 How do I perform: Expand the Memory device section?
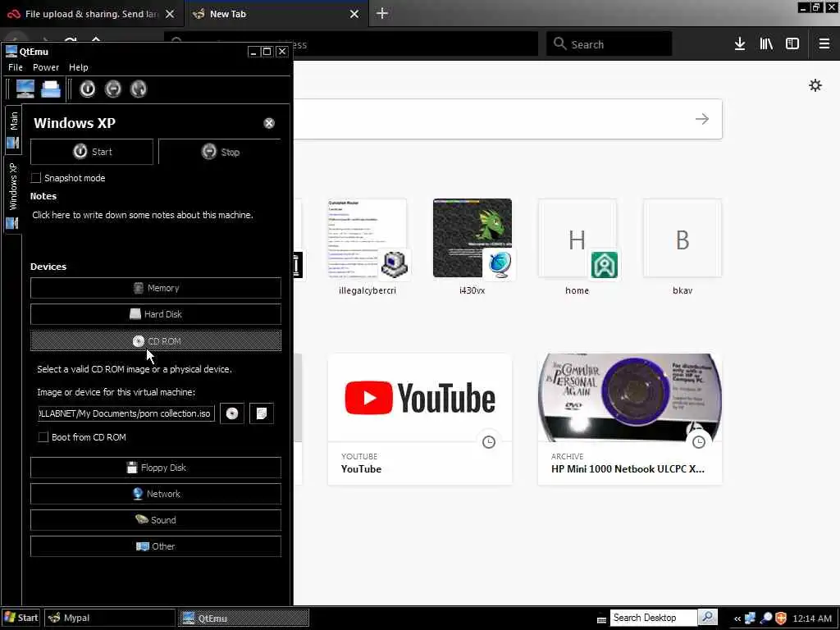[x=156, y=288]
